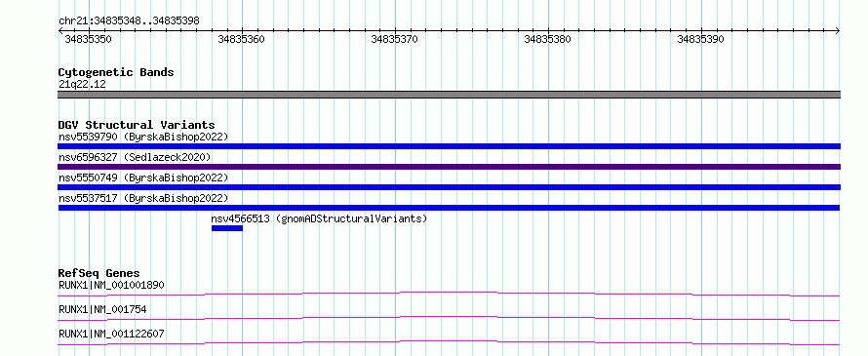868x356 pixels.
Task: Select the RefSeq Genes track title
Action: point(99,273)
